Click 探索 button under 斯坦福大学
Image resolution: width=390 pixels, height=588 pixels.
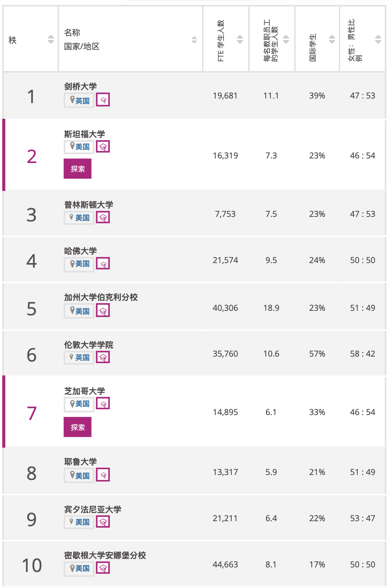point(77,169)
